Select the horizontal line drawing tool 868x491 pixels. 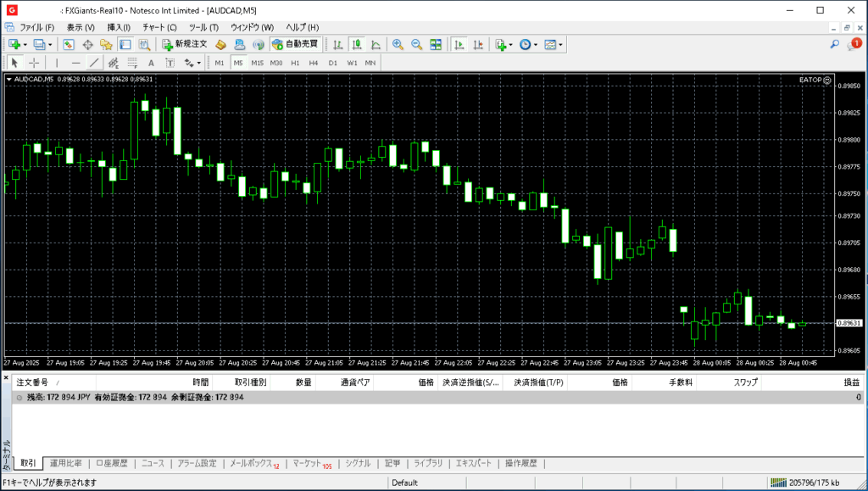(75, 63)
